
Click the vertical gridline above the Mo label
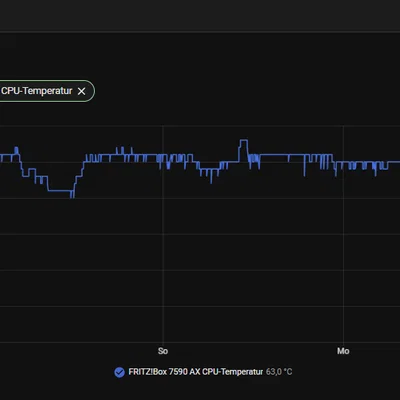tap(343, 233)
